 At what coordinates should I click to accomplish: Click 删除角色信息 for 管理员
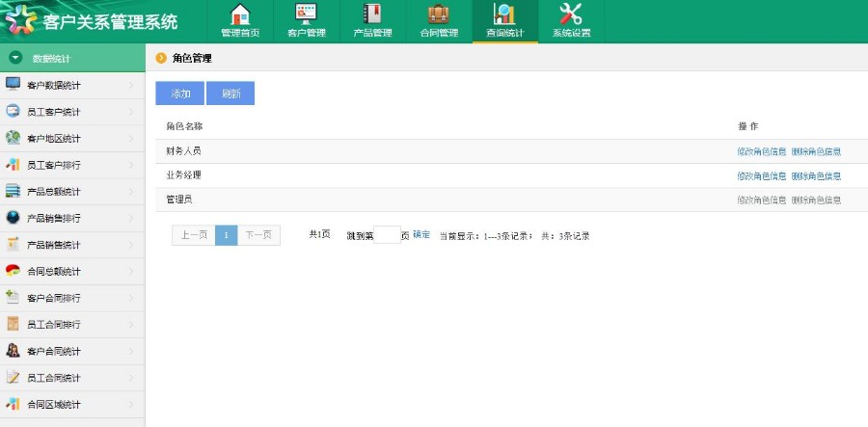pos(816,200)
